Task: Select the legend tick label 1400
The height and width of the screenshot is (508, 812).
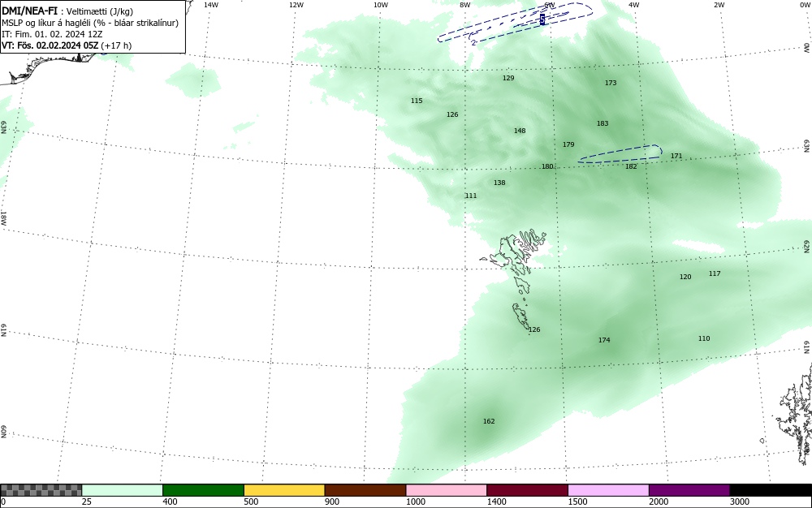Action: coord(497,502)
